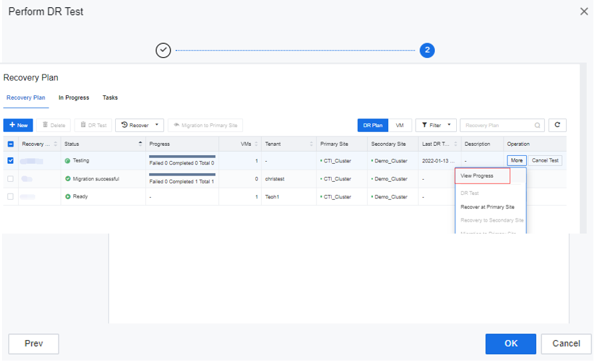
Task: Switch to the In Progress tab
Action: [x=74, y=98]
